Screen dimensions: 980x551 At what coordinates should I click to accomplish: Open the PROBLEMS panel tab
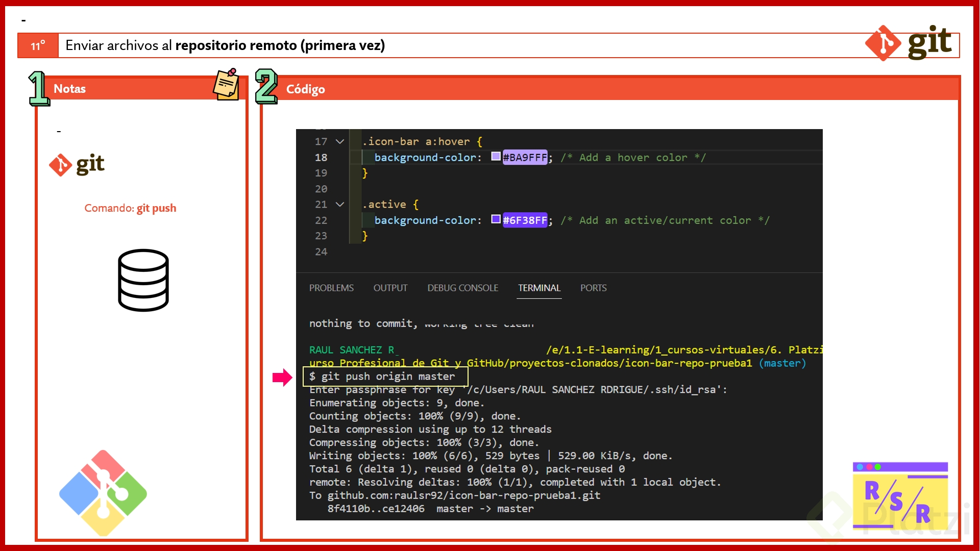click(331, 288)
